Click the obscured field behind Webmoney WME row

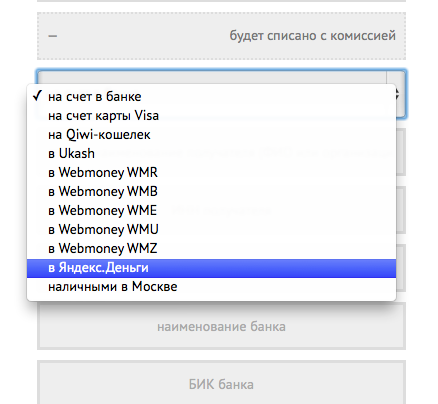click(401, 210)
